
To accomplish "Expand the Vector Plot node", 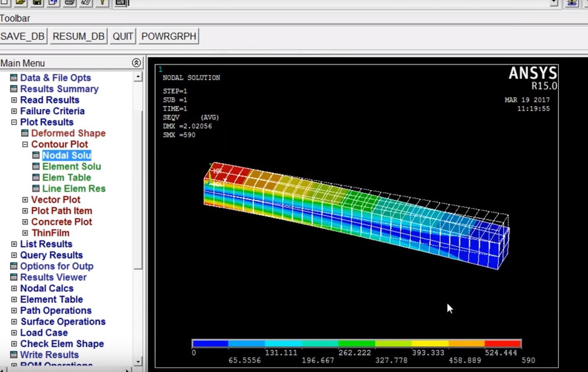I will (x=25, y=200).
